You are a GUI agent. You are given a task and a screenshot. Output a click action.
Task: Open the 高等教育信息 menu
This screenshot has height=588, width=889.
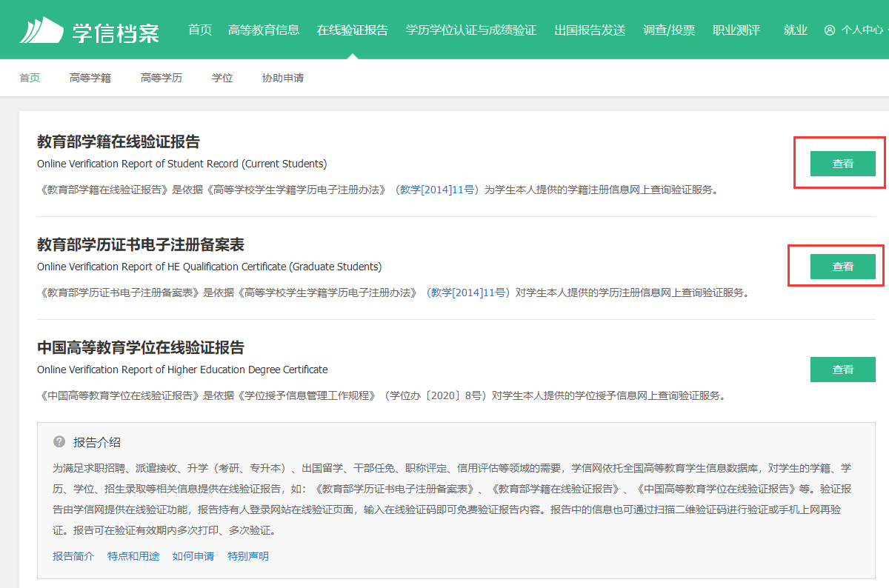click(x=264, y=30)
